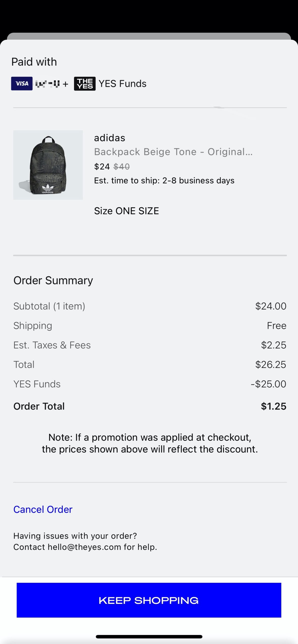Open the adidas backpack product thumbnail
Viewport: 298px width, 644px height.
48,165
